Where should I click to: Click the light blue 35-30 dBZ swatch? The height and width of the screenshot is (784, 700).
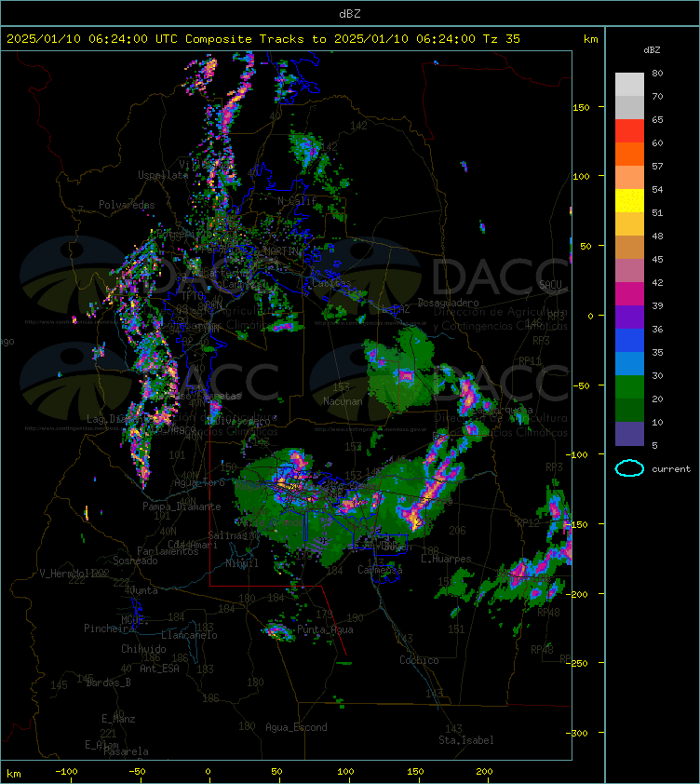coord(629,363)
